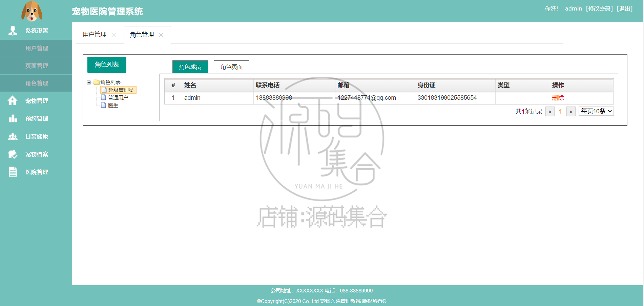This screenshot has height=306, width=644.
Task: Select 医生 role in tree
Action: click(x=113, y=106)
